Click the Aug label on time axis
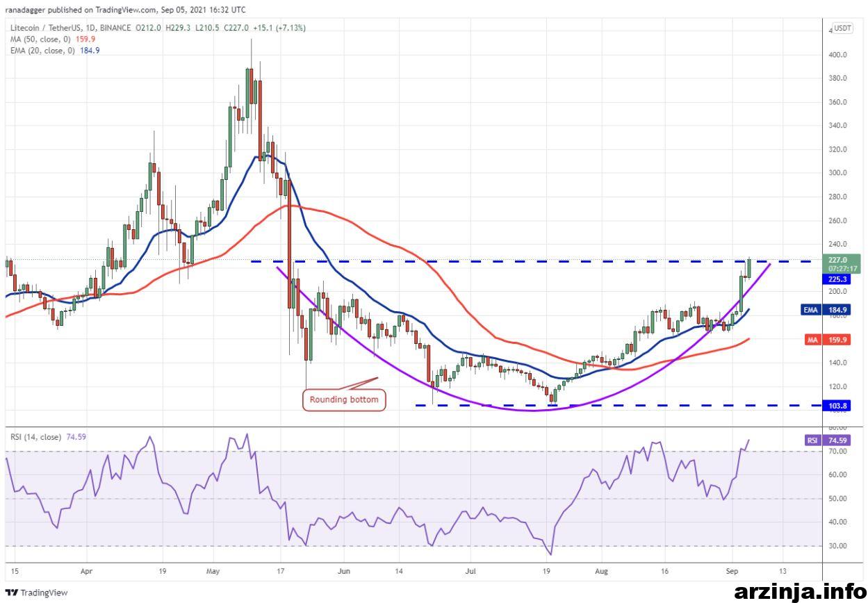 [x=601, y=572]
